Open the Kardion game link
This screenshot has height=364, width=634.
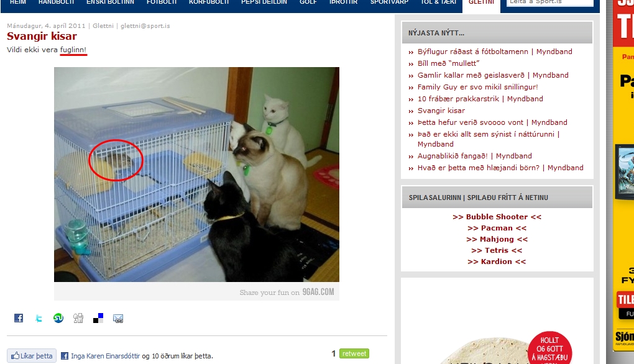pyautogui.click(x=497, y=262)
